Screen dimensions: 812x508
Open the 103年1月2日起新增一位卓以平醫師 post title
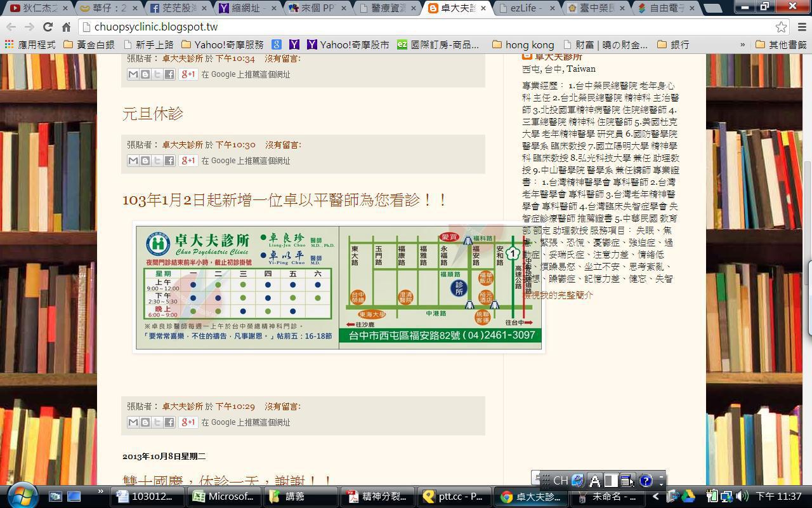click(x=285, y=200)
